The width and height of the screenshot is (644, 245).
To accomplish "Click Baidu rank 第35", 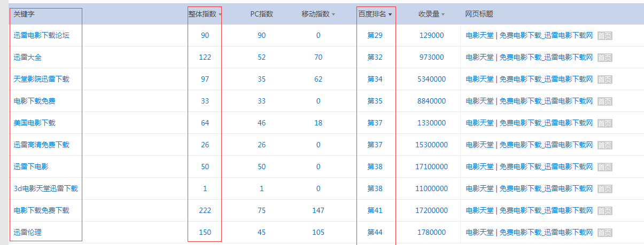I will [375, 101].
